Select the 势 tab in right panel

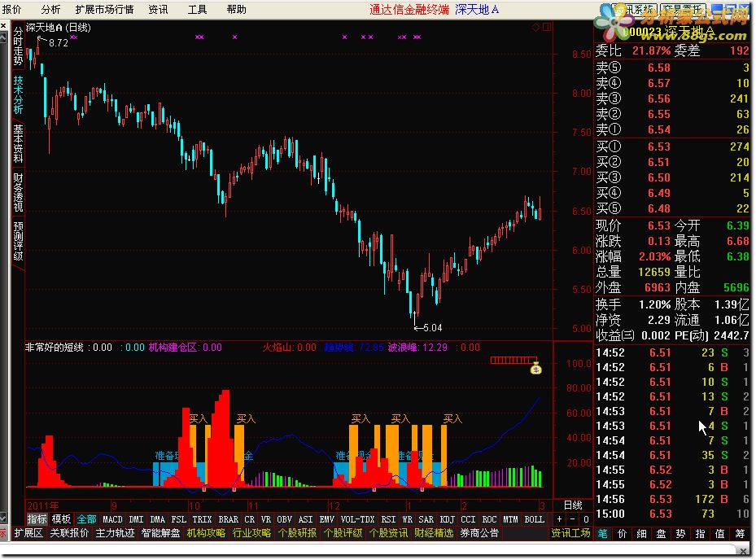click(681, 533)
